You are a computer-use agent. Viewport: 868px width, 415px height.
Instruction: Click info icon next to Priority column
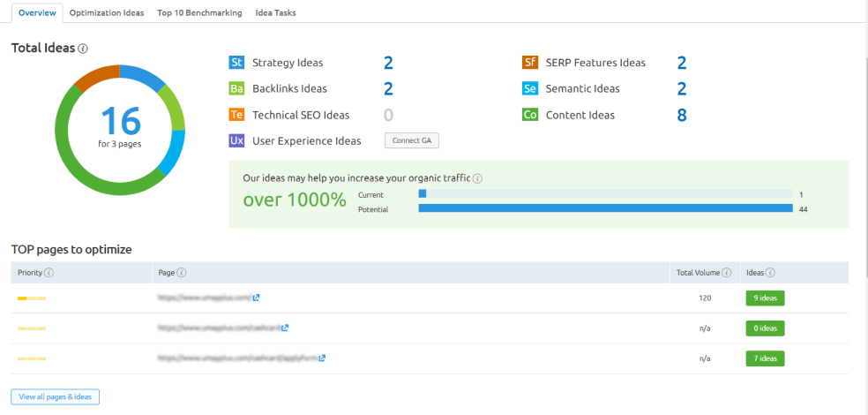pos(49,273)
